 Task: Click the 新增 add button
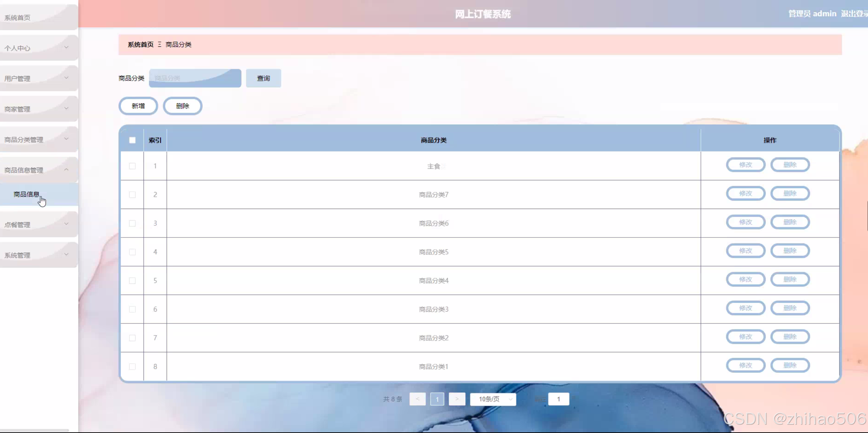tap(138, 106)
